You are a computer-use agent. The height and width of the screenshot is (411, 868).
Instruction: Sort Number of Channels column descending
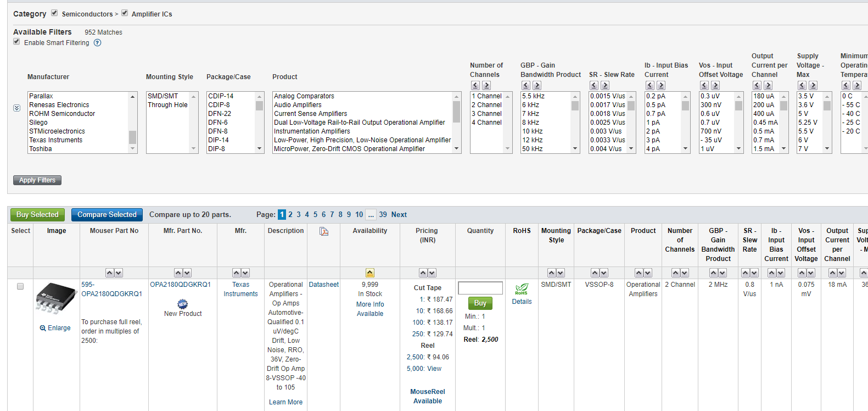(x=685, y=273)
